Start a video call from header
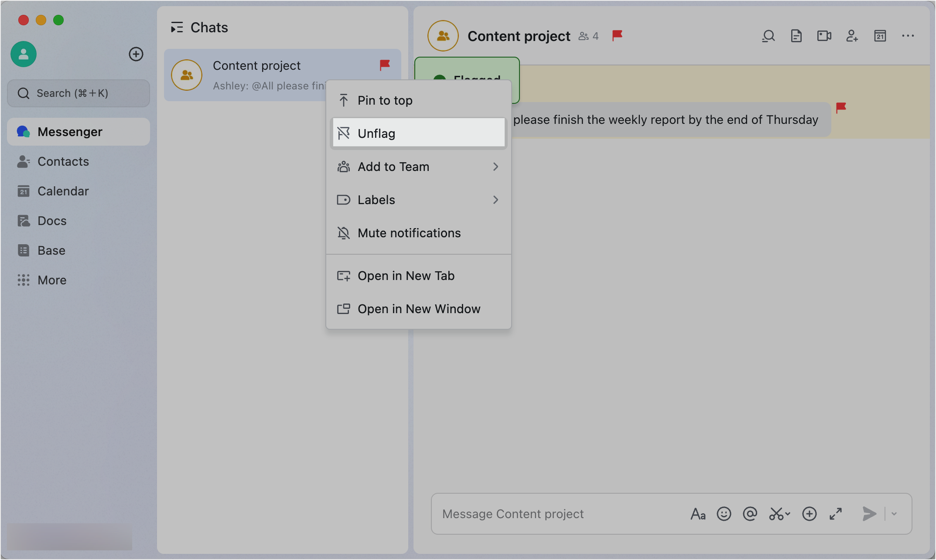This screenshot has width=936, height=560. click(x=824, y=36)
